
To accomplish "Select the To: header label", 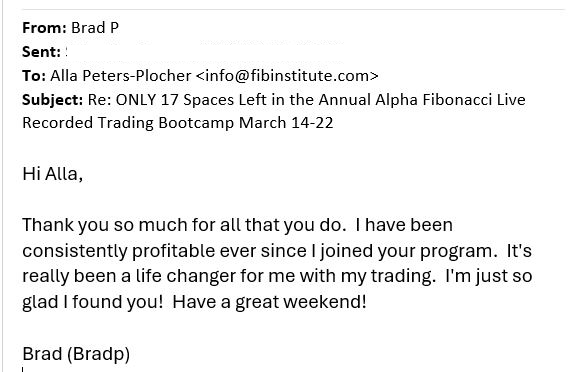I will 34,76.
